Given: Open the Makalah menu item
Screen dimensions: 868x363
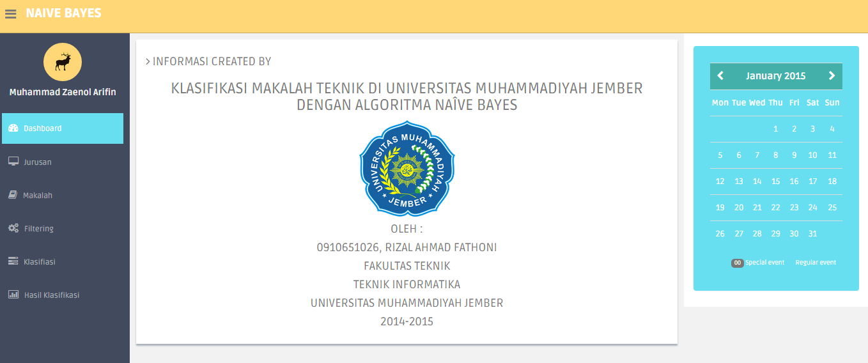Looking at the screenshot, I should coord(63,195).
